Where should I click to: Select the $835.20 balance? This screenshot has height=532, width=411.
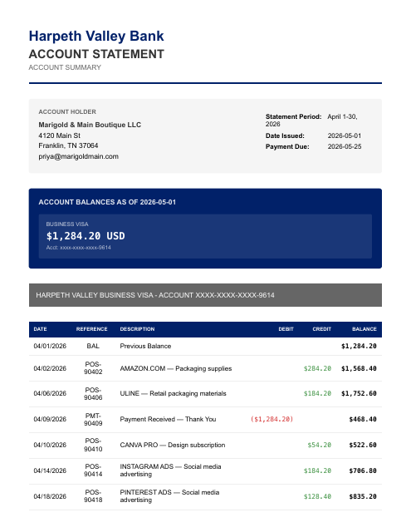[x=363, y=497]
